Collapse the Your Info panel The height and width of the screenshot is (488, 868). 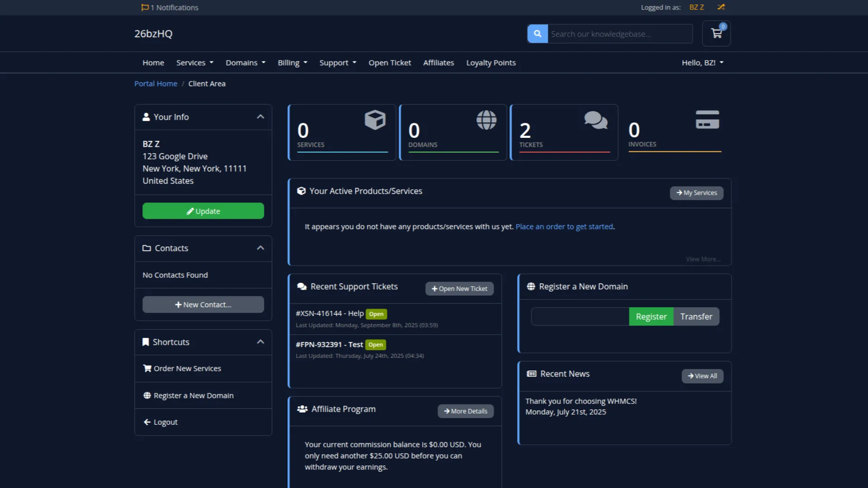coord(260,117)
